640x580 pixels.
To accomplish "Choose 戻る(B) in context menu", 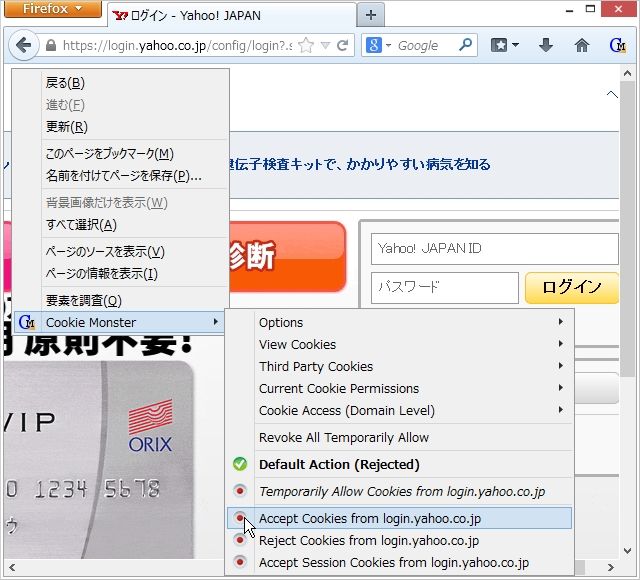I will point(121,83).
